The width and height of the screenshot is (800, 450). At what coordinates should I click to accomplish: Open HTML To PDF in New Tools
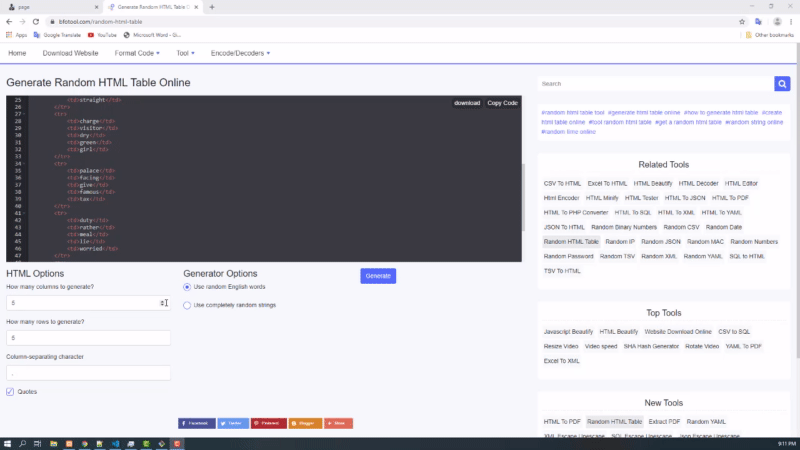562,422
